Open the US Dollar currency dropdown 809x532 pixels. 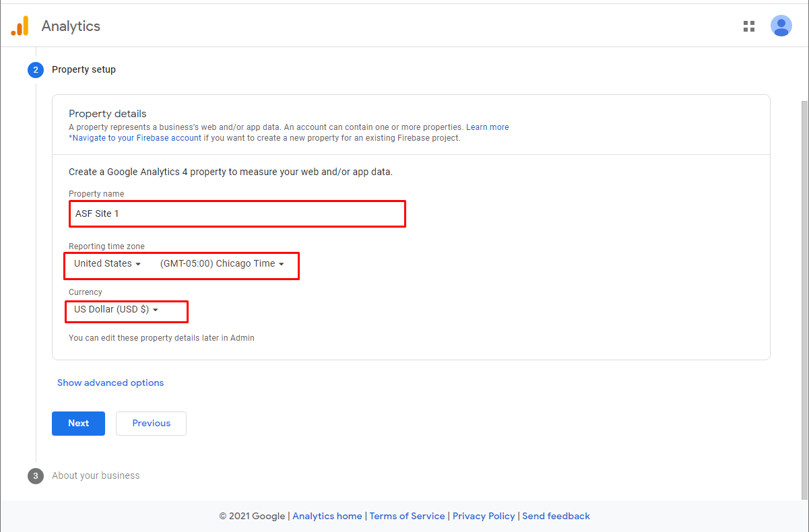tap(116, 309)
